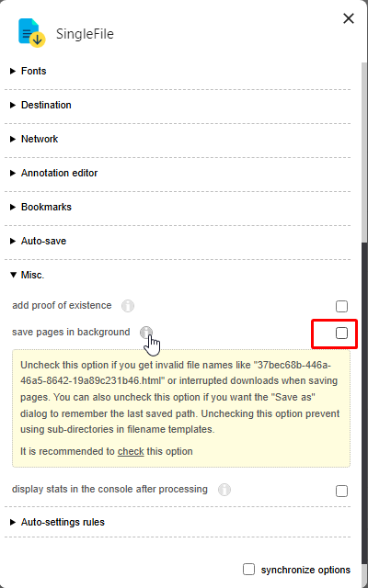Expand Auto-settings rules section
Screen dimensions: 368x588
coord(57,522)
